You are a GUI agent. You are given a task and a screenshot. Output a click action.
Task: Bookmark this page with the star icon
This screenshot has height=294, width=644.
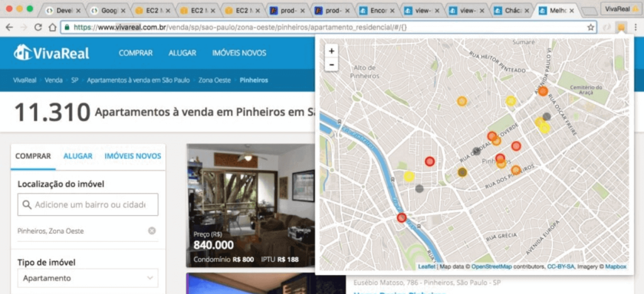pyautogui.click(x=591, y=28)
